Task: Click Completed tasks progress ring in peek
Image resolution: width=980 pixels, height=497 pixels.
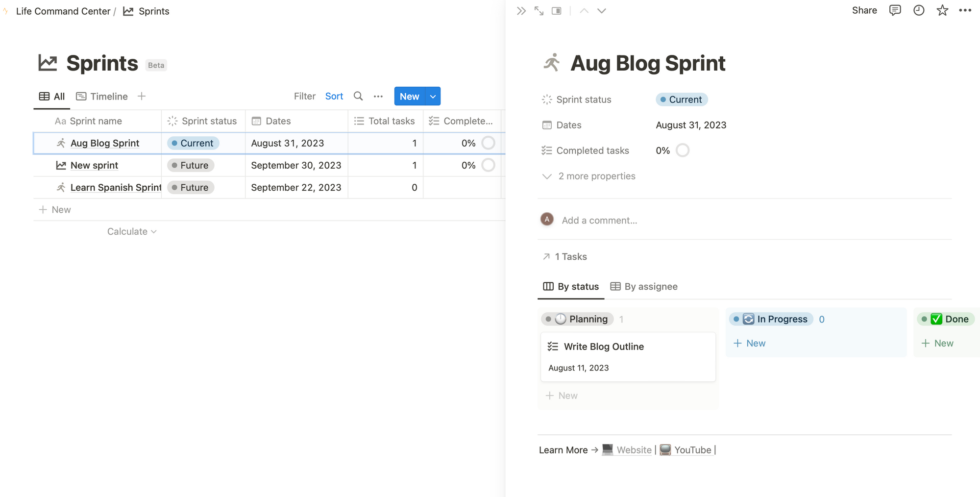Action: [683, 150]
